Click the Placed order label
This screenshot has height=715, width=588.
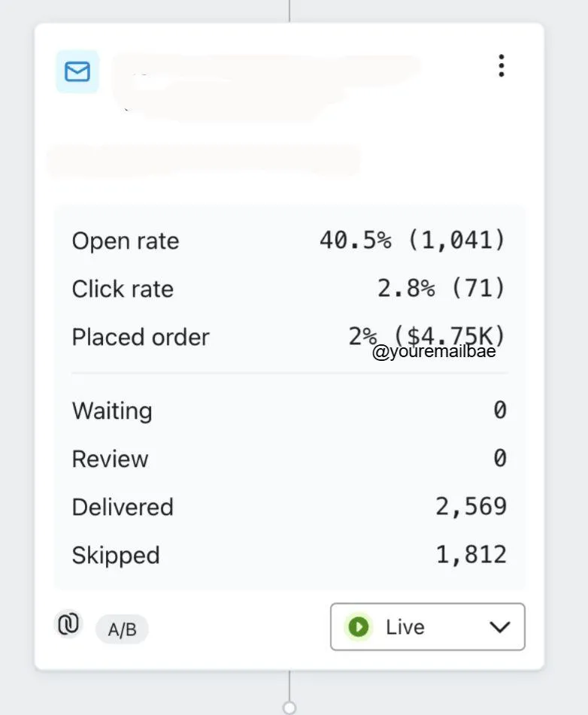point(141,338)
